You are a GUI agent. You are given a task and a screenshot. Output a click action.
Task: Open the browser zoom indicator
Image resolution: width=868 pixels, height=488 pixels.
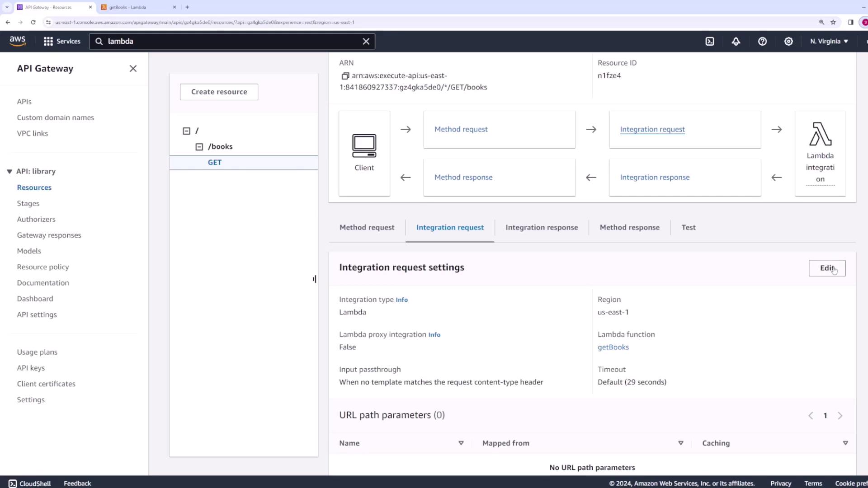(821, 22)
